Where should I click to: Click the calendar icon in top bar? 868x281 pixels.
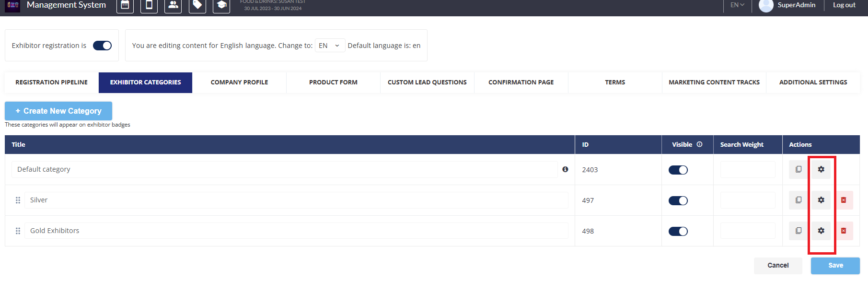pos(125,5)
